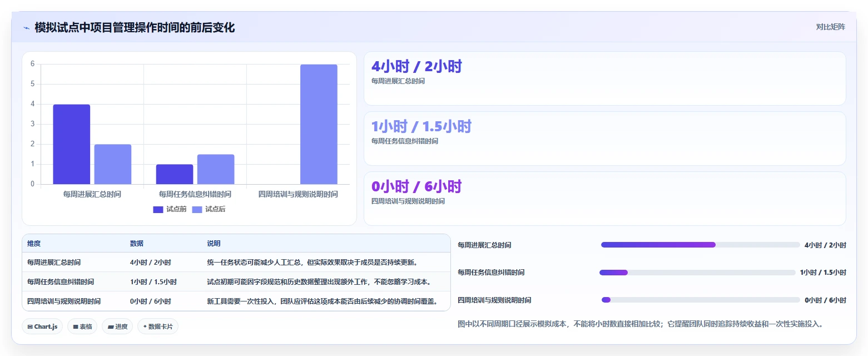Image resolution: width=868 pixels, height=356 pixels.
Task: Click the 每周任务信息纠错时间 progress bar
Action: coord(697,273)
